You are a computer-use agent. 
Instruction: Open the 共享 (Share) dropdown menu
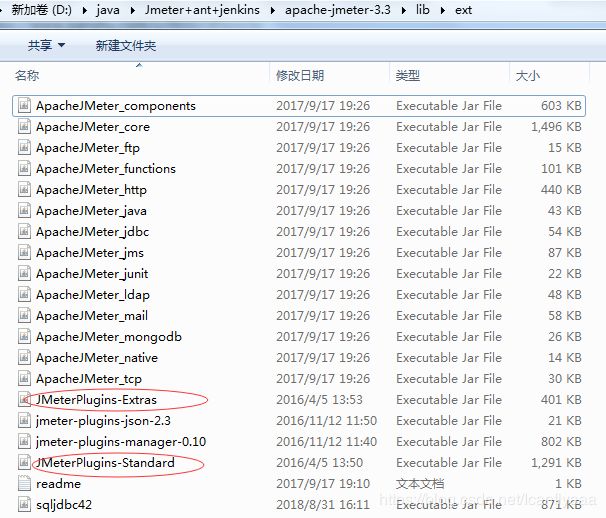pyautogui.click(x=46, y=46)
